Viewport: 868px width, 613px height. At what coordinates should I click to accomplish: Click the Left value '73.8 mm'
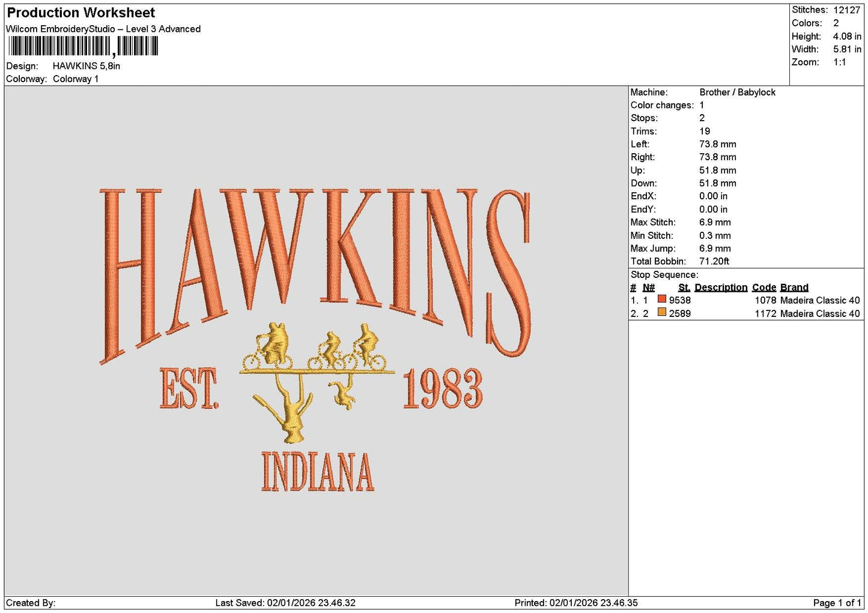pos(718,144)
